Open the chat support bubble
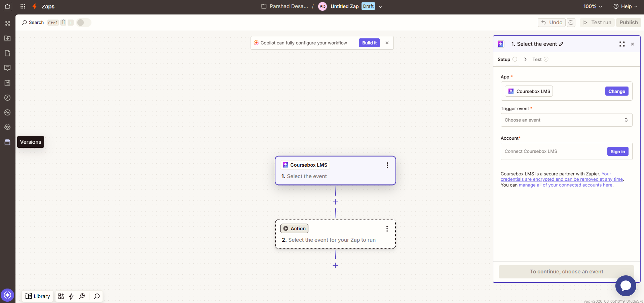 (626, 286)
